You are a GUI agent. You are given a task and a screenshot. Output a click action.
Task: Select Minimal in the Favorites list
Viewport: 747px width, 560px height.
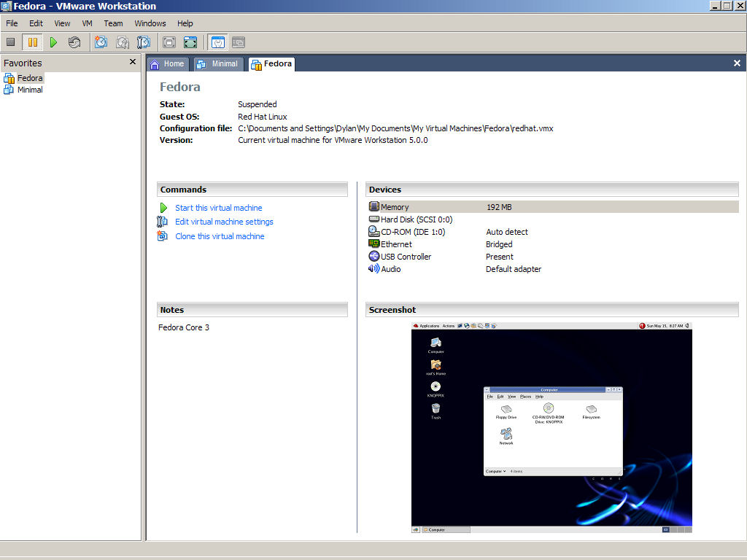(x=30, y=90)
